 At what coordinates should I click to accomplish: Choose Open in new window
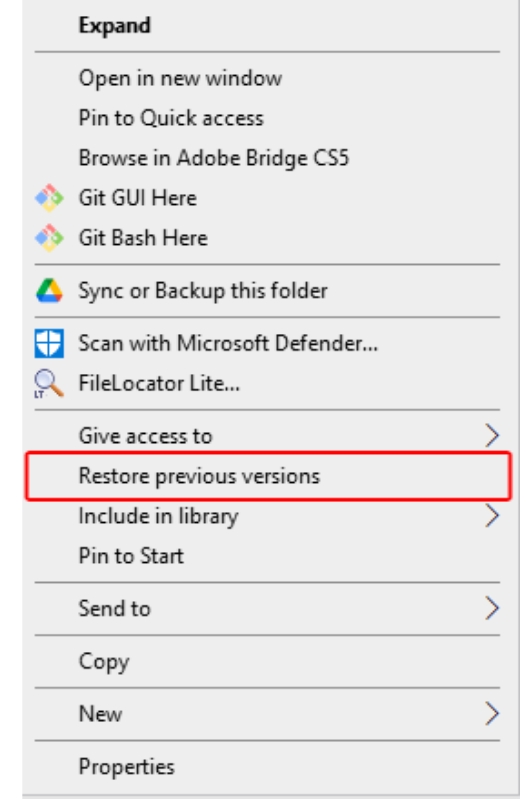point(268,78)
